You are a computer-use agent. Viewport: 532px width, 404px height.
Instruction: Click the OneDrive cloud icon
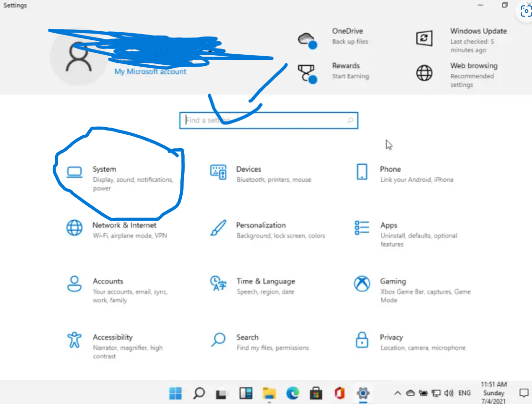307,41
